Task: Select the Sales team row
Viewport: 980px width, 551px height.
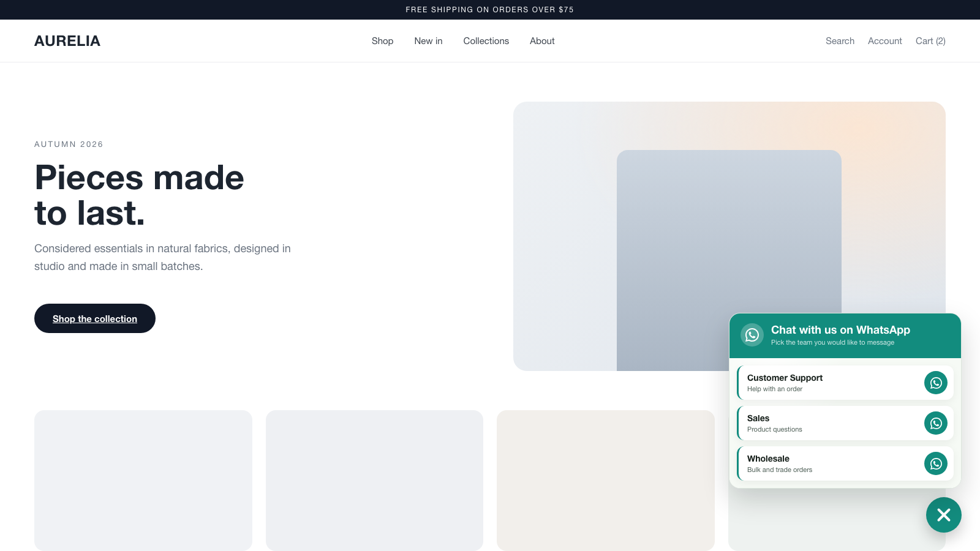Action: click(x=845, y=423)
